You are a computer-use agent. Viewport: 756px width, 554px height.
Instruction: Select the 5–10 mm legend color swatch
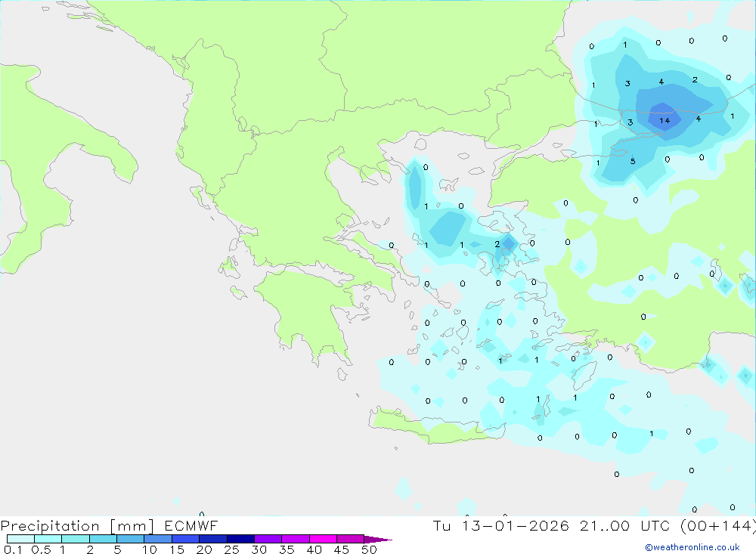131,539
